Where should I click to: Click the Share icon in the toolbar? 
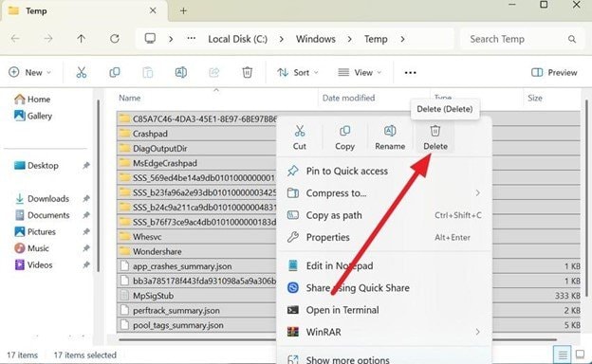[214, 72]
